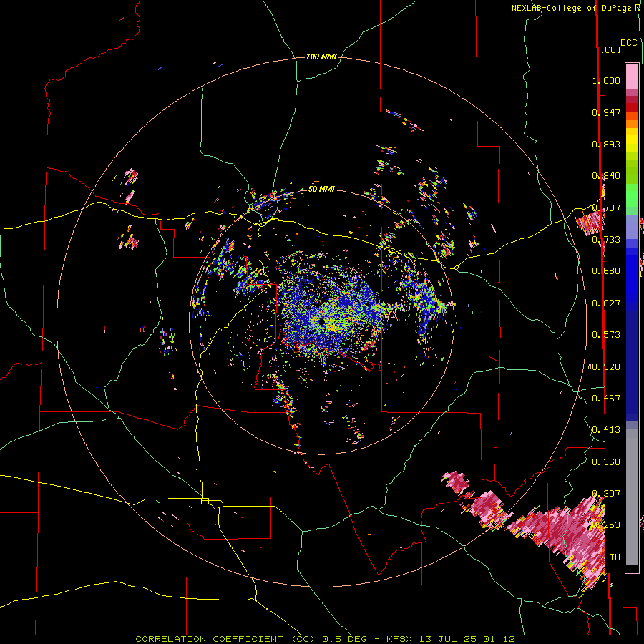Click the 0.947 scale value
644x644 pixels.
[606, 112]
